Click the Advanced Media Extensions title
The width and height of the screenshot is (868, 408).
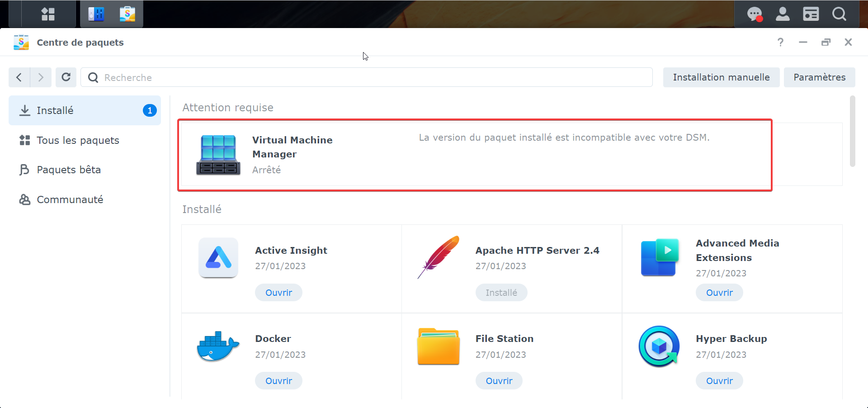tap(737, 251)
